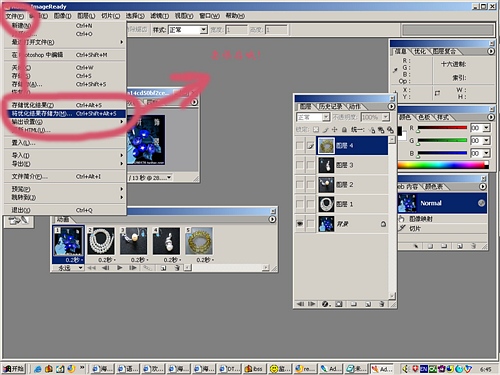This screenshot has width=500, height=375.
Task: Rewind to first frame in Animation panel
Action: tap(92, 268)
